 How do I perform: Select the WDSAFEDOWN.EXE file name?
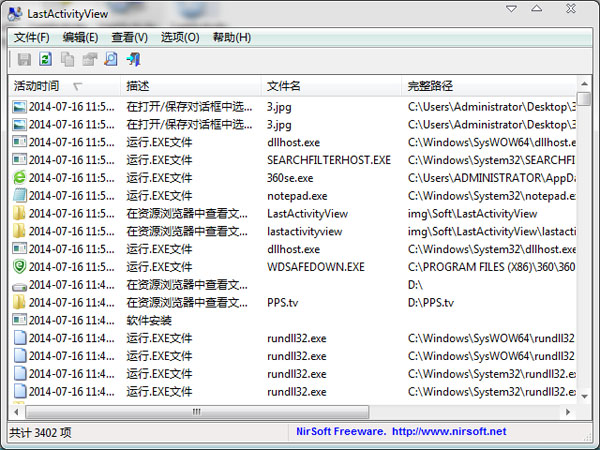pyautogui.click(x=316, y=267)
